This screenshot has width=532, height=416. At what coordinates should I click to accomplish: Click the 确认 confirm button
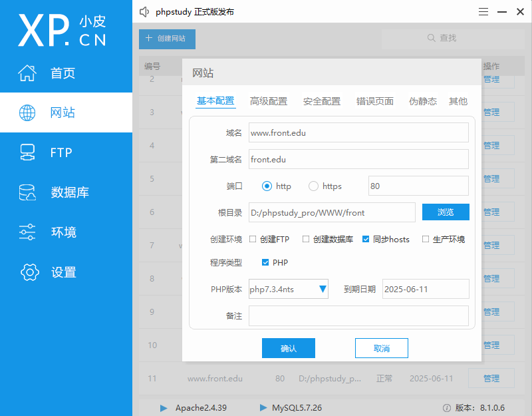(x=289, y=348)
